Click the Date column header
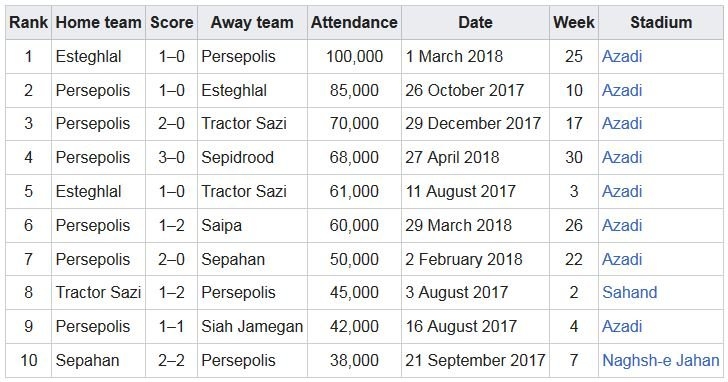Viewport: 728px width, 382px height. pyautogui.click(x=475, y=22)
